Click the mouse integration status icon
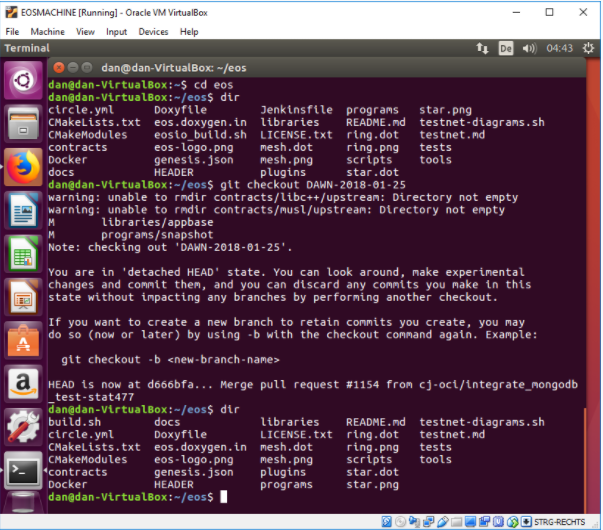The width and height of the screenshot is (603, 530). [x=512, y=522]
